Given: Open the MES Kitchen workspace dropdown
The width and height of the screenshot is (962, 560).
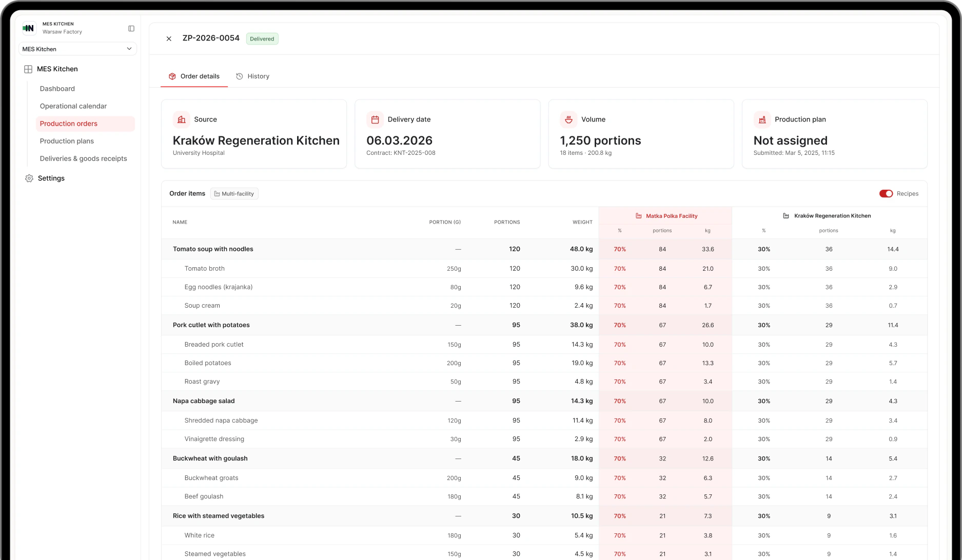Looking at the screenshot, I should 77,49.
